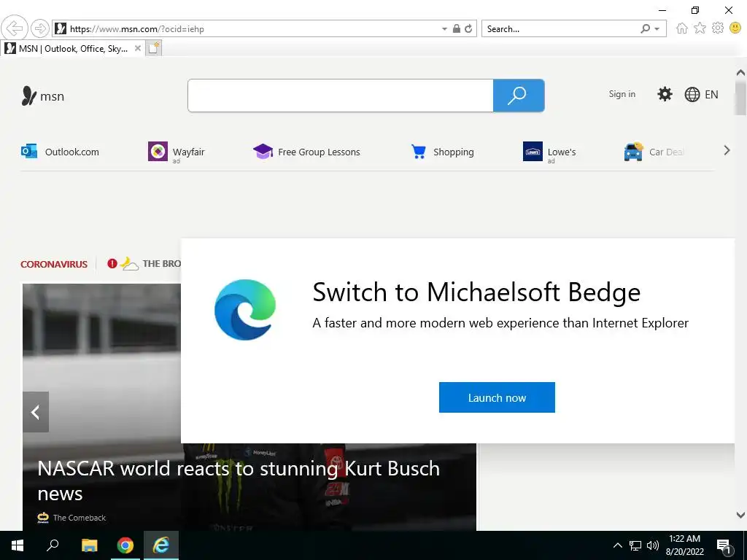Click the Launch now button
The width and height of the screenshot is (747, 560).
point(497,397)
